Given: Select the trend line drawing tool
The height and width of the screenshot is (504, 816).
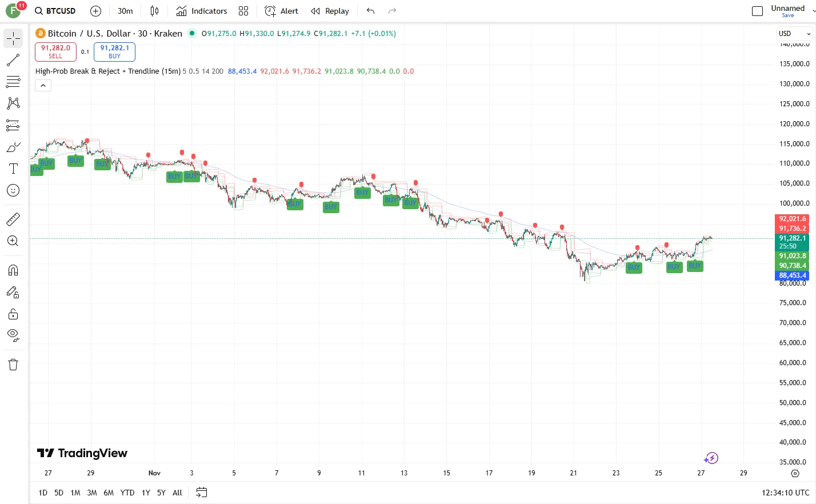Looking at the screenshot, I should click(13, 60).
